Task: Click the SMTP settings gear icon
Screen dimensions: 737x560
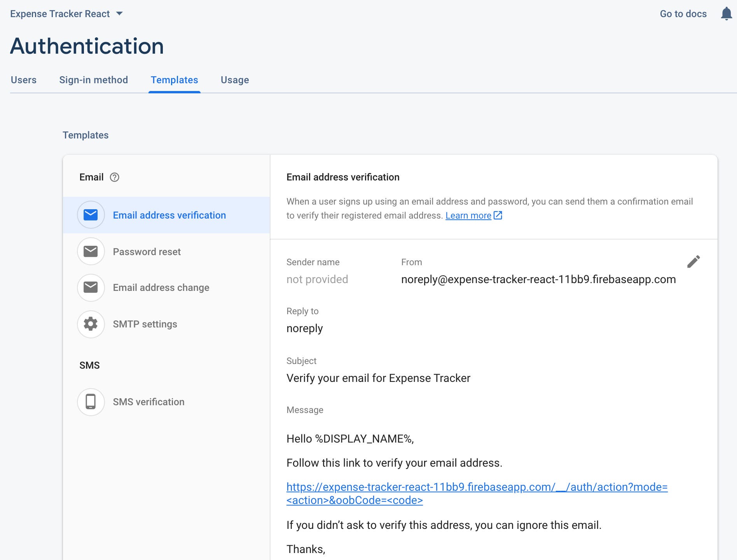Action: (x=91, y=324)
